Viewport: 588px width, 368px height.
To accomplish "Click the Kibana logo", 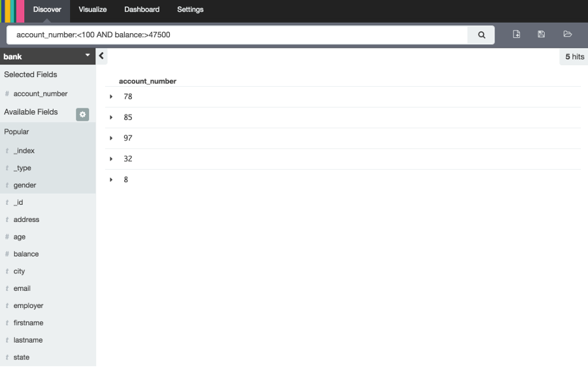I will coord(12,10).
